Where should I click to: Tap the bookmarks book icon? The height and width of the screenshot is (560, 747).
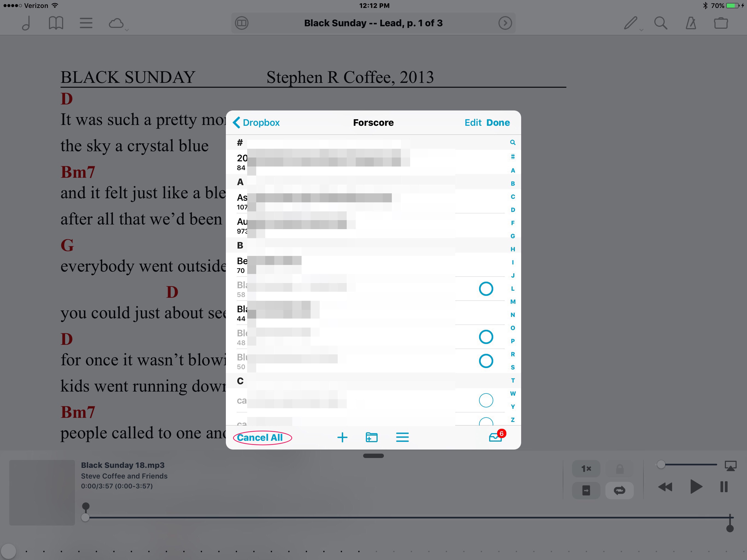[56, 23]
